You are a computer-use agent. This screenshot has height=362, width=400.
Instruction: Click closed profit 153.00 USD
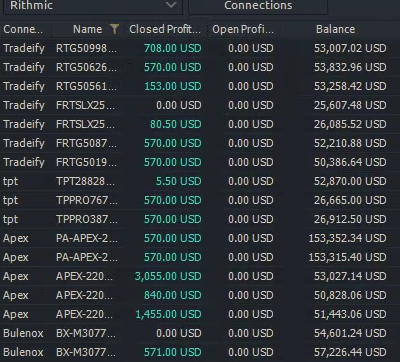click(x=172, y=86)
